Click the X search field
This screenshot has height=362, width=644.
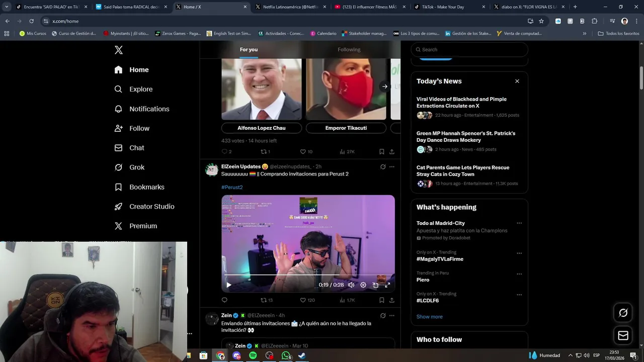click(x=469, y=49)
